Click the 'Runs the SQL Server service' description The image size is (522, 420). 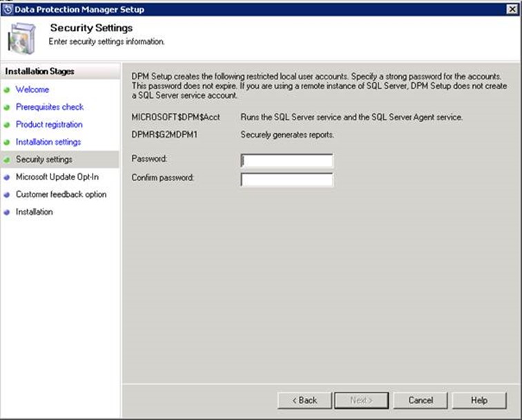351,117
